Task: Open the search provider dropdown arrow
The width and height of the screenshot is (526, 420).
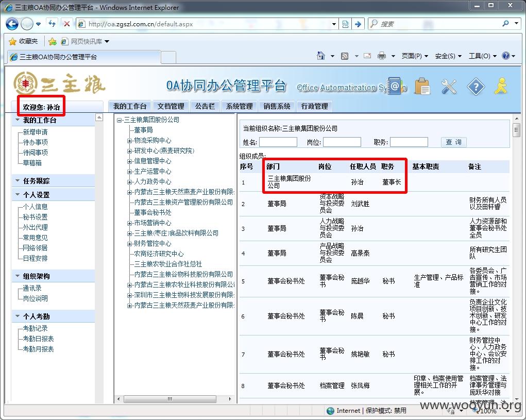Action: tap(516, 24)
